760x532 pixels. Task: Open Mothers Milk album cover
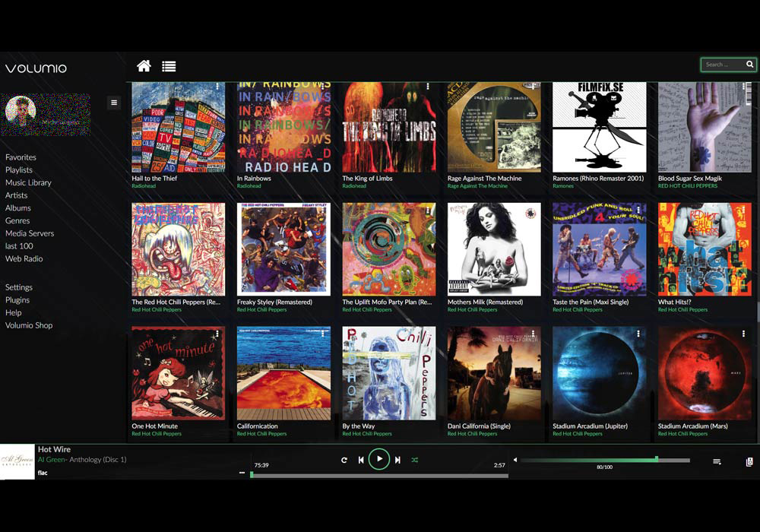click(494, 249)
